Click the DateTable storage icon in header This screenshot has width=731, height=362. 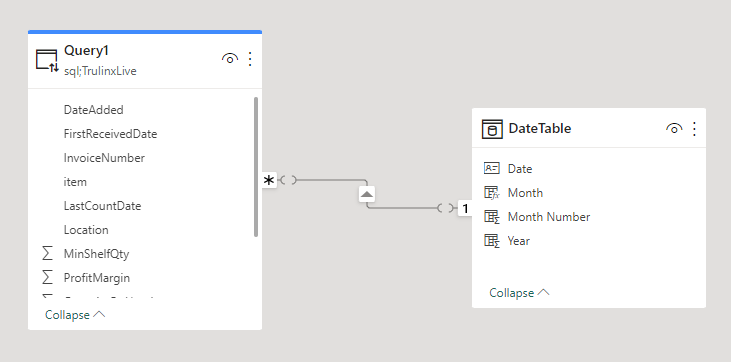point(492,129)
